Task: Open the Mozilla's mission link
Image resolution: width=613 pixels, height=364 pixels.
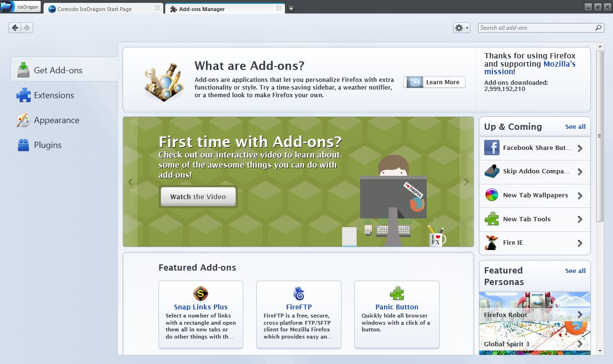Action: (x=530, y=68)
